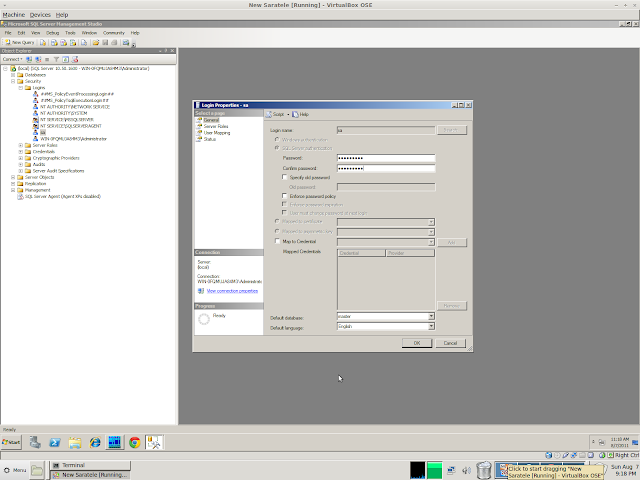Open the Devices menu in VirtualBox

point(40,15)
